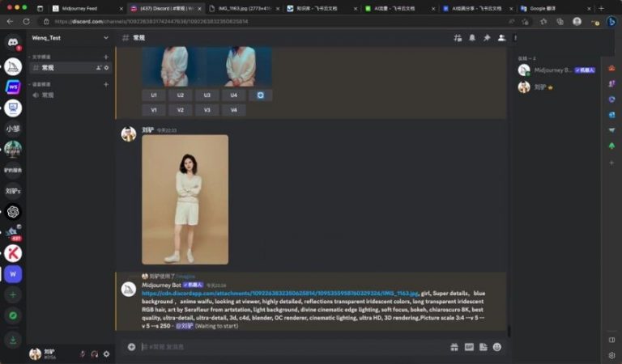Collapse the text channels category
This screenshot has width=622, height=364.
pyautogui.click(x=40, y=57)
